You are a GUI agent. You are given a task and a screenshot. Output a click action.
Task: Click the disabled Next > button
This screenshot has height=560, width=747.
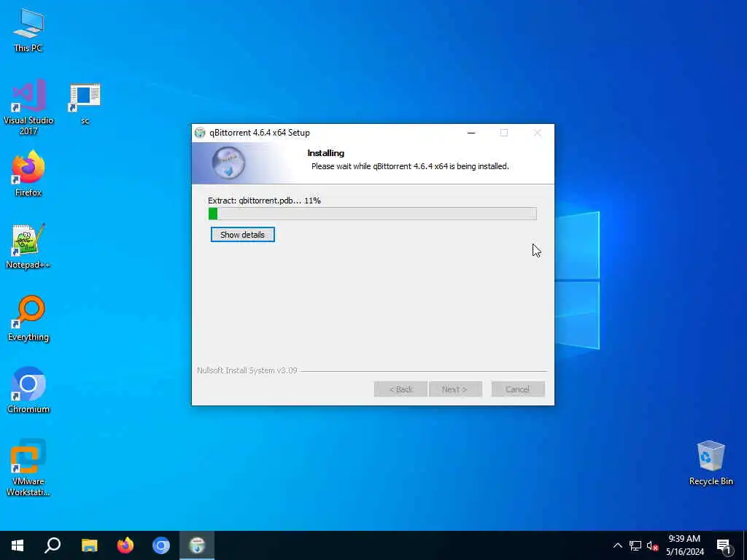click(x=455, y=389)
